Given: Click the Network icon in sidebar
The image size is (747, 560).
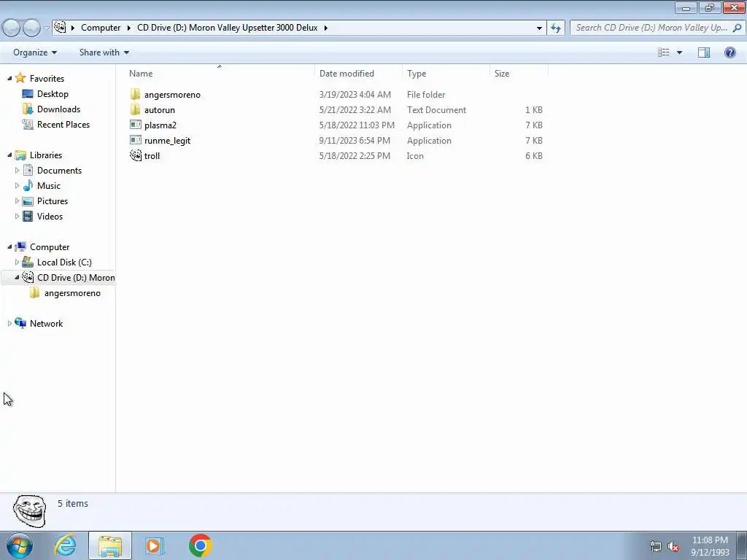Looking at the screenshot, I should 20,323.
